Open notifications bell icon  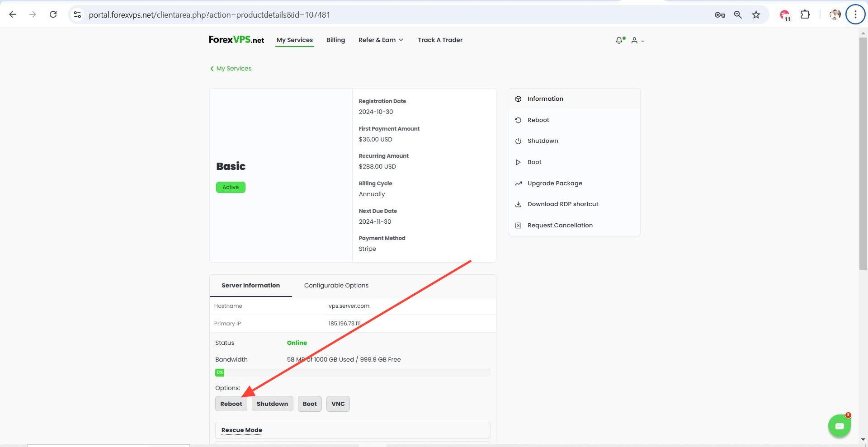click(x=619, y=40)
